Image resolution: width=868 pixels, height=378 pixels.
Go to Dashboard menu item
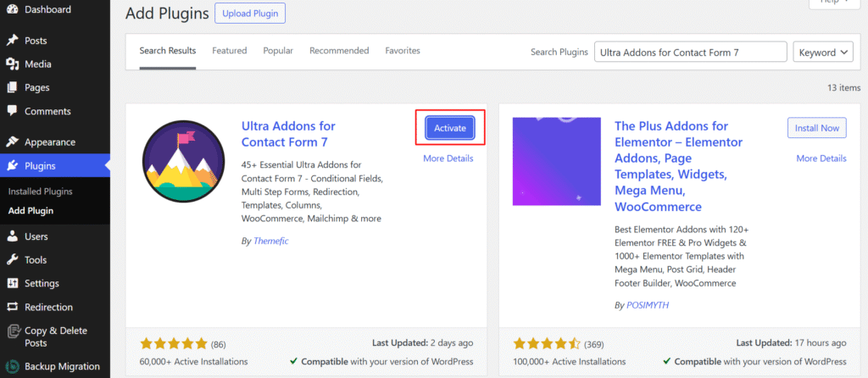(47, 9)
